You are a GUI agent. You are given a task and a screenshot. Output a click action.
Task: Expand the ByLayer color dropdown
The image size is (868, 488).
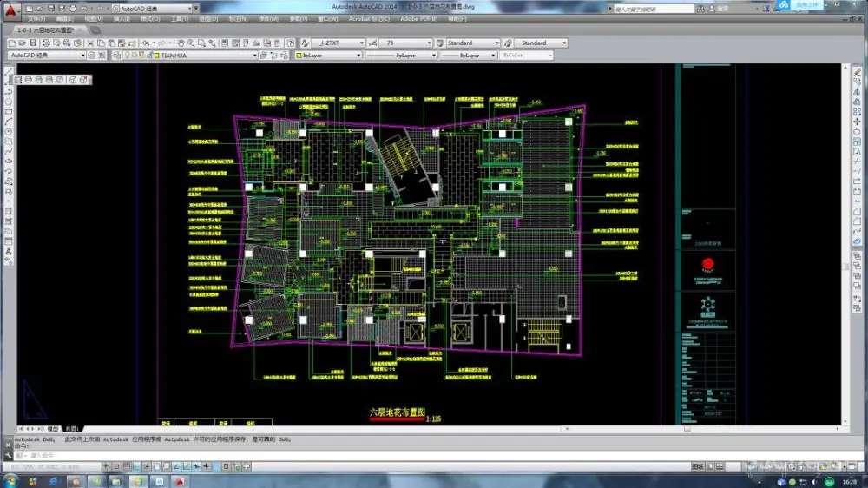[358, 55]
